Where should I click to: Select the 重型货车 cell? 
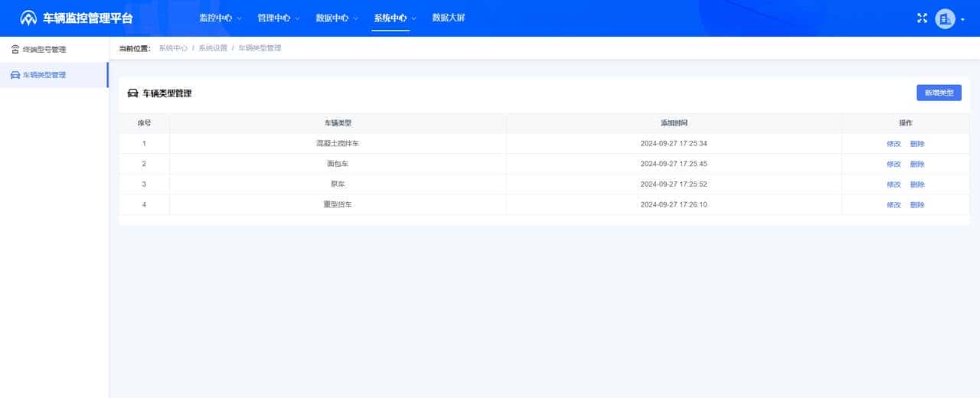338,205
